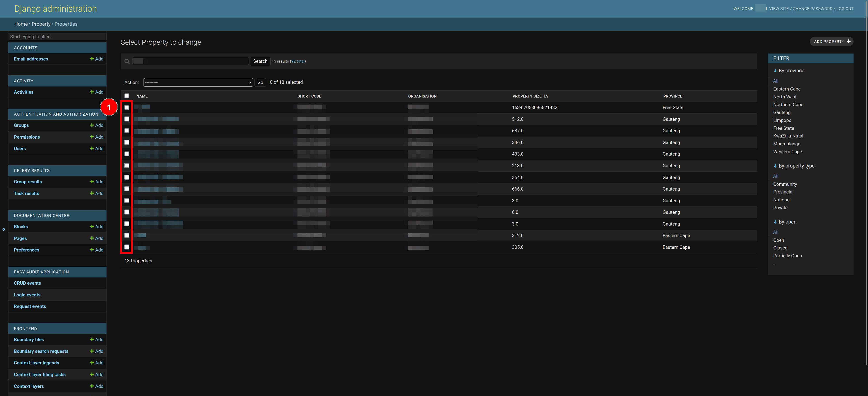Sort by the Short code column header
Image resolution: width=868 pixels, height=396 pixels.
[309, 96]
